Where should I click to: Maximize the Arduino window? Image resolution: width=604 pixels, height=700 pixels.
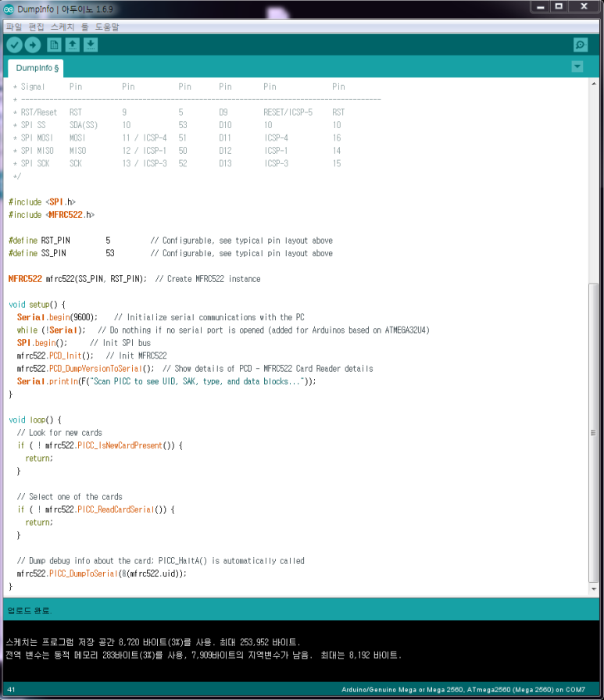pos(559,7)
